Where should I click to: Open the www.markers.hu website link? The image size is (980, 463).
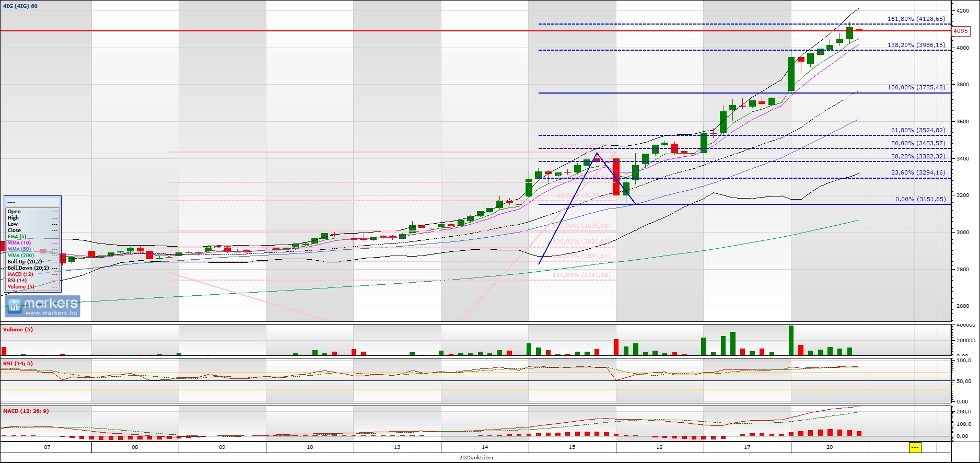[x=51, y=313]
